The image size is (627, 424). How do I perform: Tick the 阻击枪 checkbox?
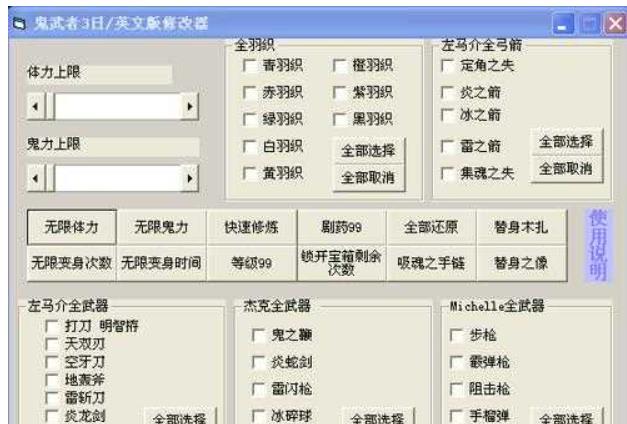pyautogui.click(x=457, y=389)
